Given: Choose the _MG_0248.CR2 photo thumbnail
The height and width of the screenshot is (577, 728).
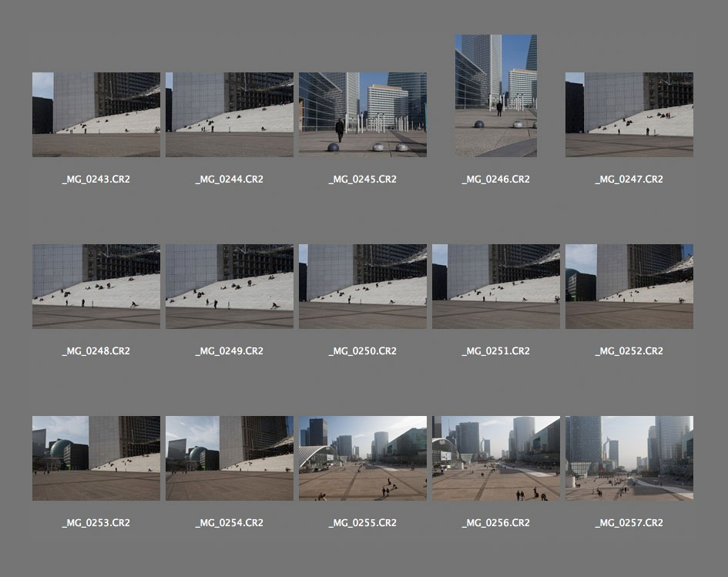Looking at the screenshot, I should tap(96, 287).
